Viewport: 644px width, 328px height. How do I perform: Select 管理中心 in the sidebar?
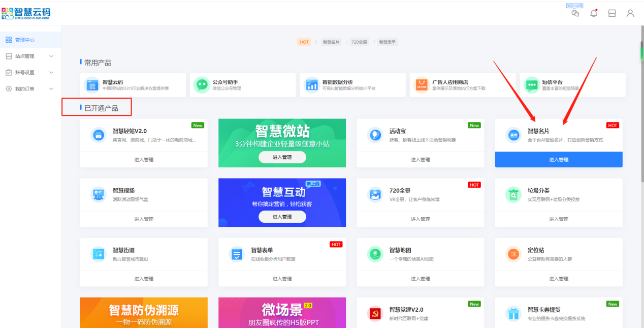[x=24, y=40]
